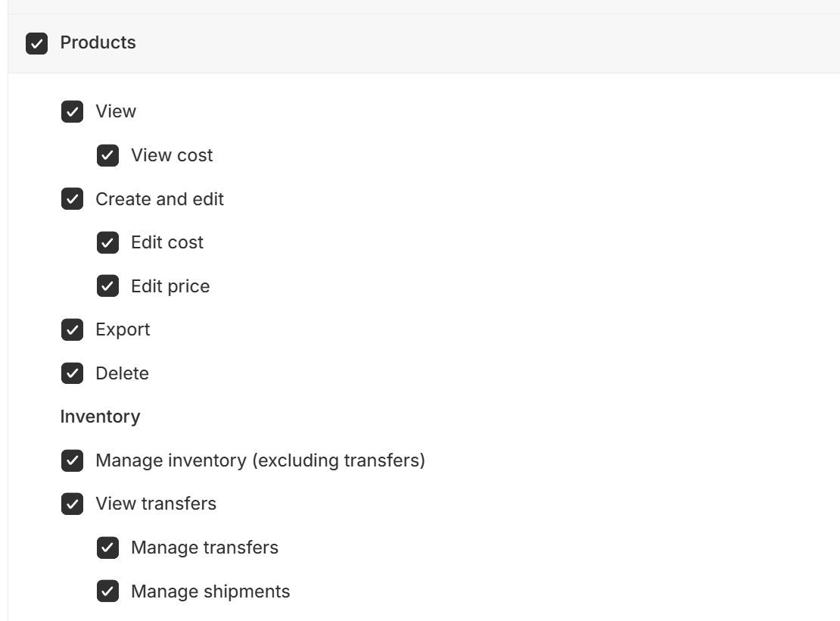Uncheck the View cost checkbox

(x=107, y=155)
